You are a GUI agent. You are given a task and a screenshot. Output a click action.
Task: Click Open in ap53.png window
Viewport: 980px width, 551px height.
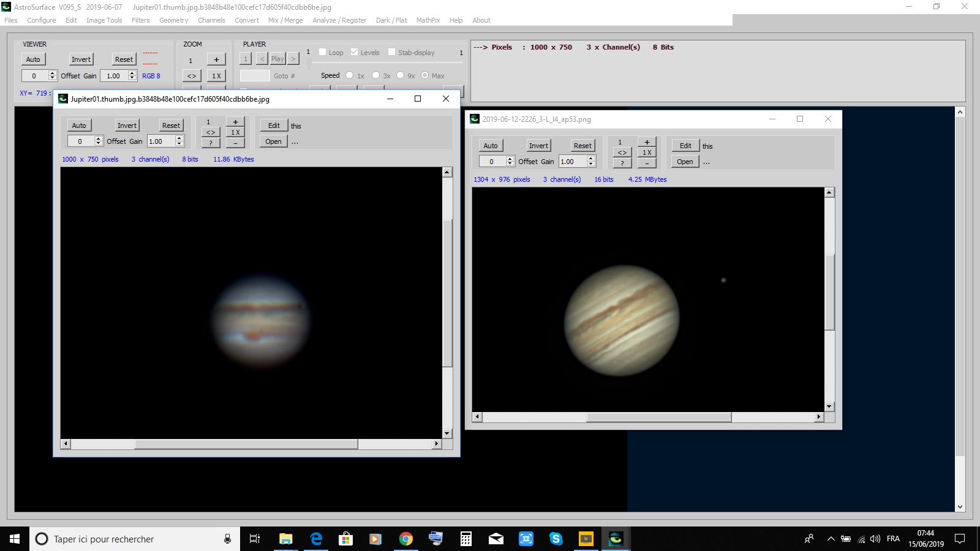point(685,162)
